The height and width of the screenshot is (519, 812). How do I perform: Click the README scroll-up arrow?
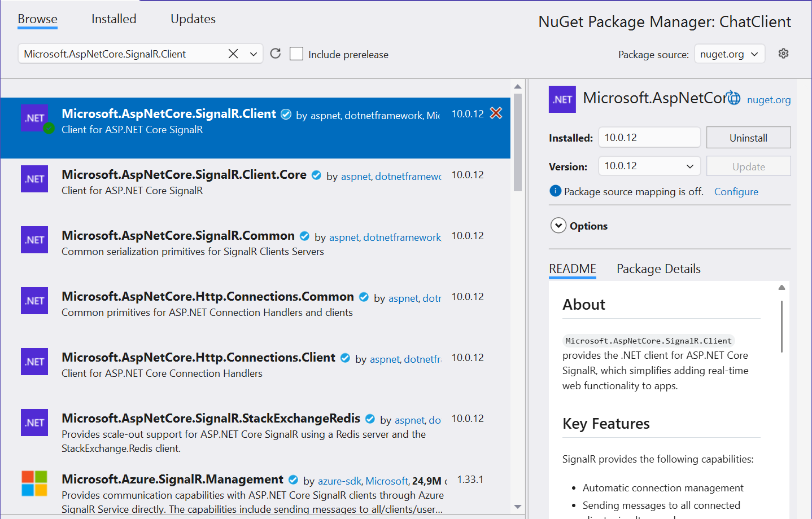tap(782, 288)
